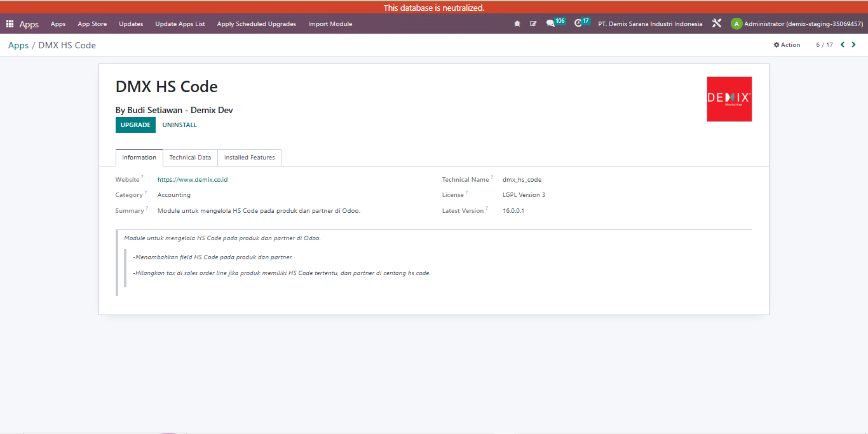The image size is (868, 434).
Task: Click the Technical Name help tooltip mark
Action: pos(492,177)
